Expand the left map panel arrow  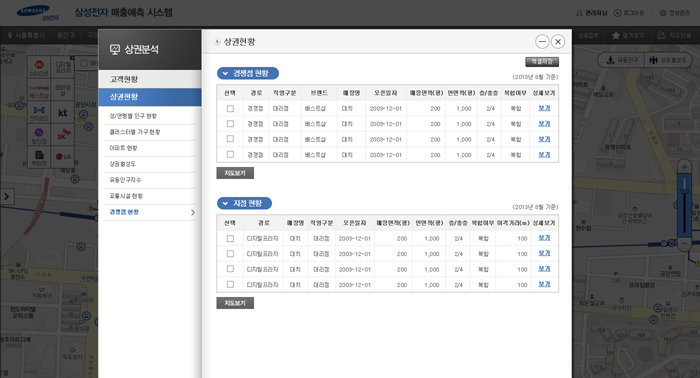pos(7,196)
